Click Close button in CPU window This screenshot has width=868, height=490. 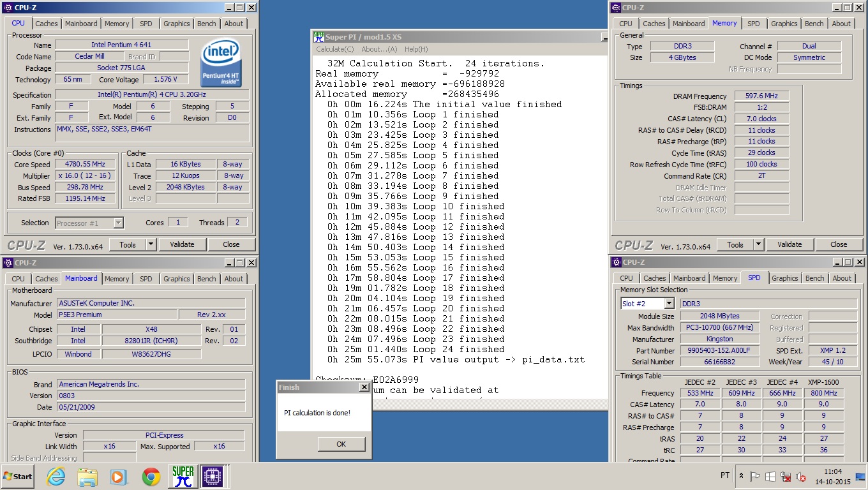click(x=231, y=244)
